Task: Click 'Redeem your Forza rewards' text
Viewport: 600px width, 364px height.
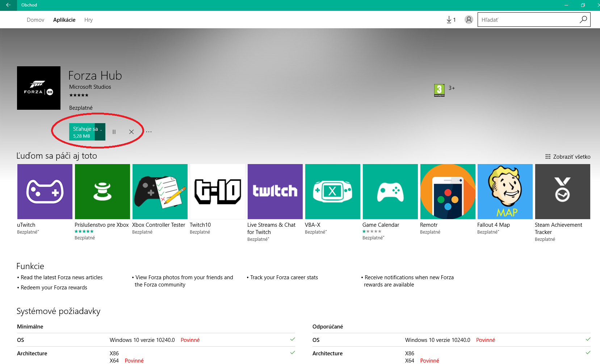Action: click(x=54, y=288)
